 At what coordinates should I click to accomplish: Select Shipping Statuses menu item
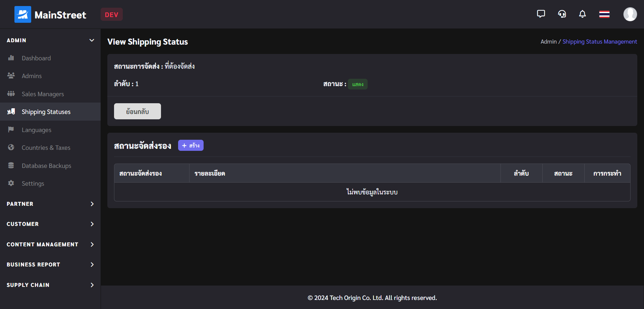[x=50, y=112]
